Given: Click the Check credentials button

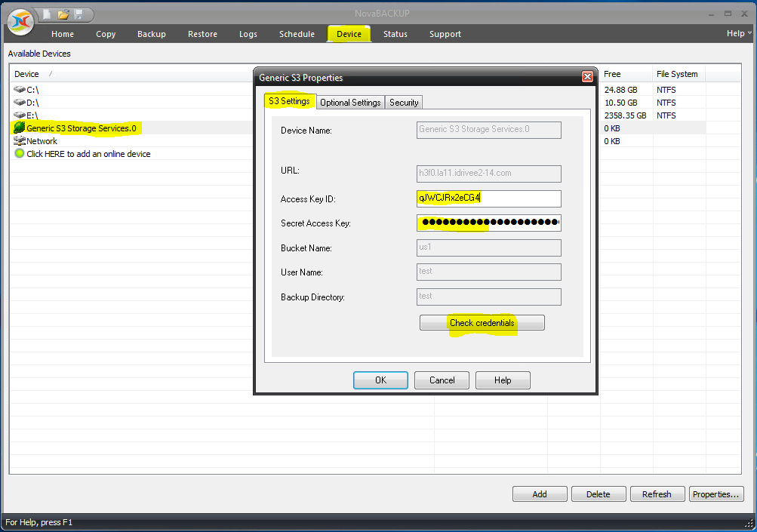Looking at the screenshot, I should click(x=482, y=323).
